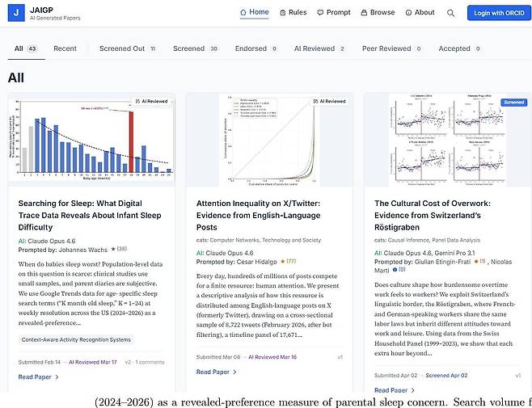Click the About info icon
Screen dimensions: 532x408
pos(408,13)
